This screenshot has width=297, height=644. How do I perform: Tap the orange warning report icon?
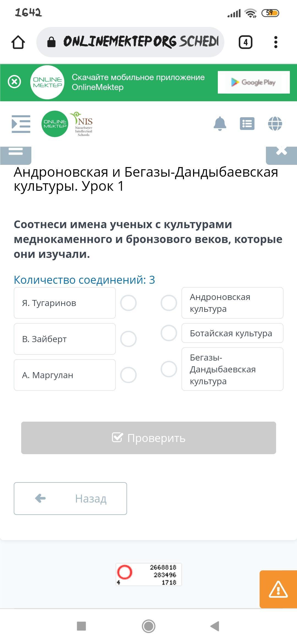click(278, 589)
